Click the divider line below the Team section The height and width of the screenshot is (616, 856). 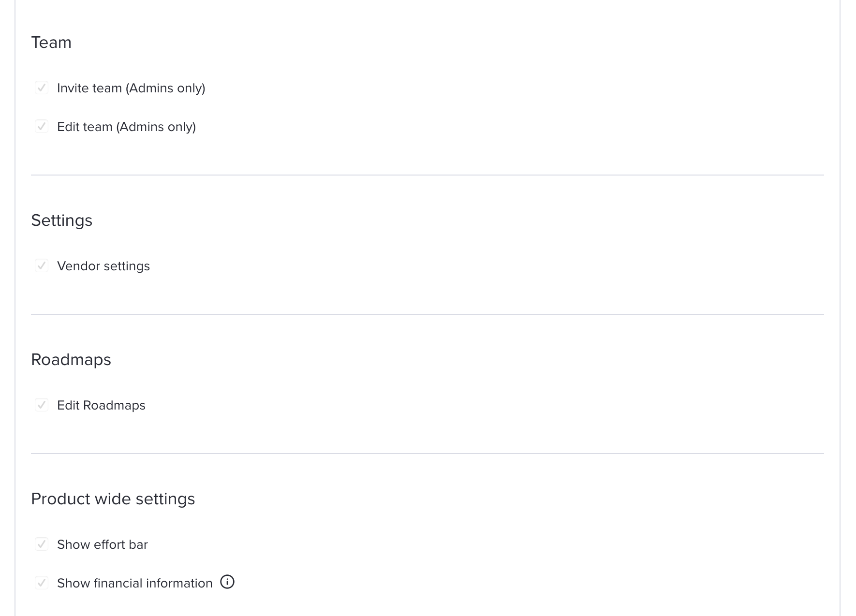(x=428, y=175)
